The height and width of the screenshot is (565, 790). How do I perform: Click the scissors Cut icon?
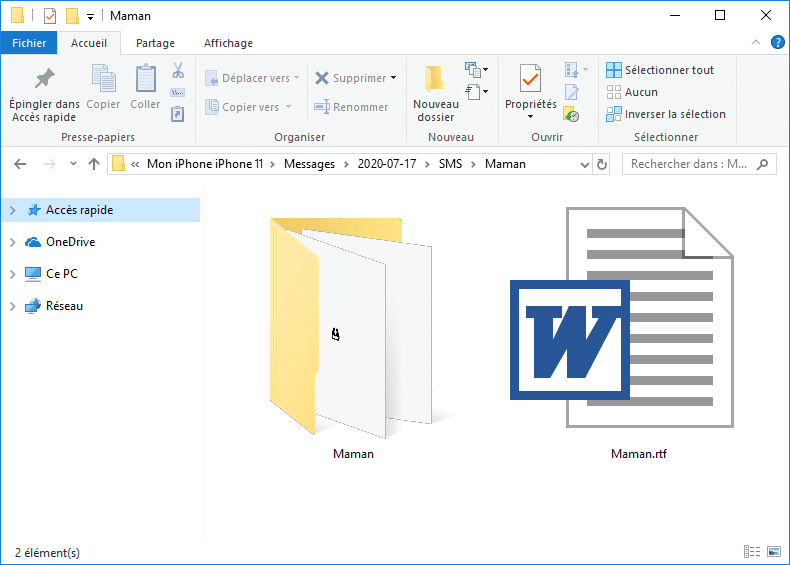coord(178,71)
